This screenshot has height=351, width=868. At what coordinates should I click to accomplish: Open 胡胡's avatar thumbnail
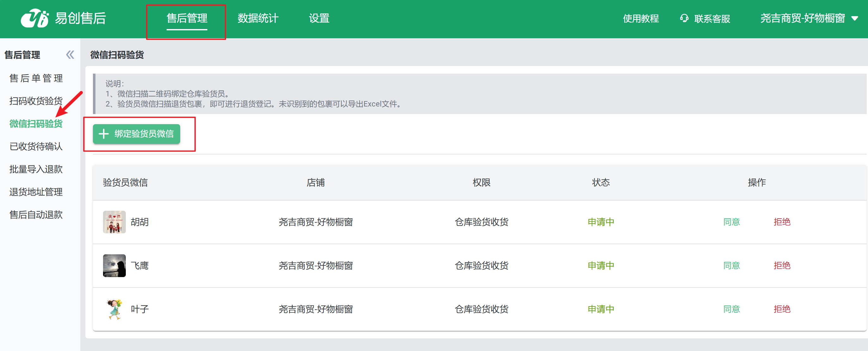pos(114,222)
